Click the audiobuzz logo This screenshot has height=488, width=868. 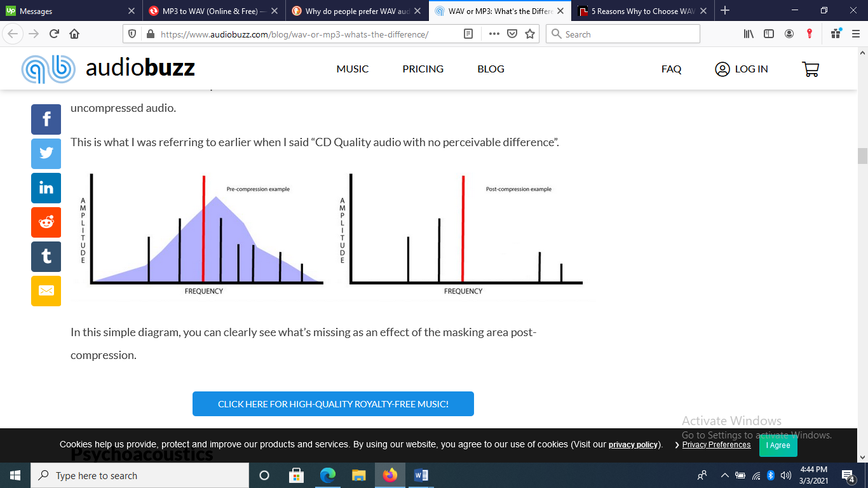click(108, 69)
